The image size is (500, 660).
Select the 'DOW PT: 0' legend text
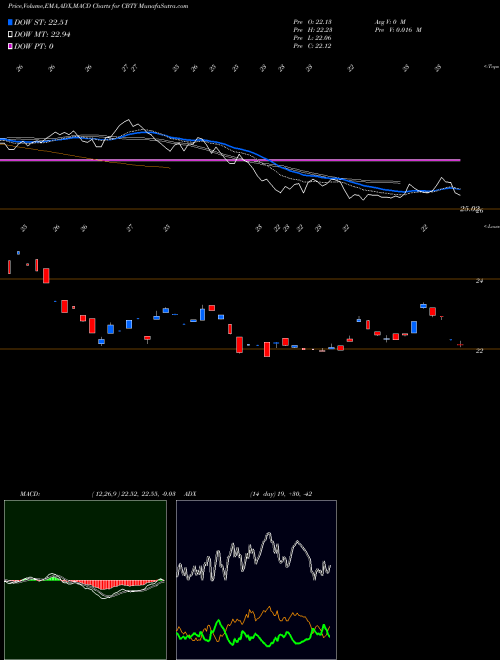point(34,46)
